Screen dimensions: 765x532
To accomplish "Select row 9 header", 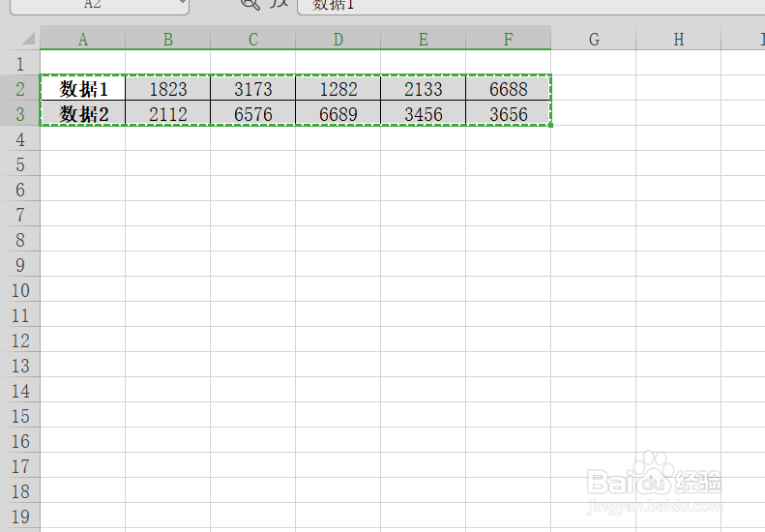I will coord(20,264).
